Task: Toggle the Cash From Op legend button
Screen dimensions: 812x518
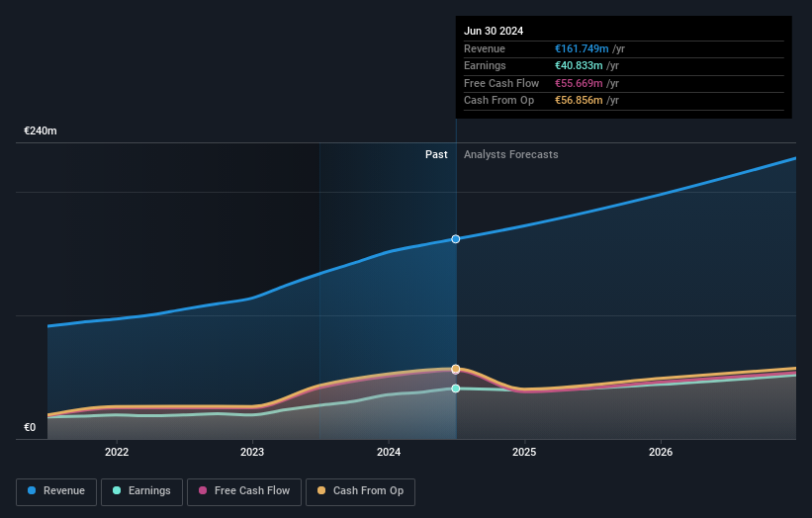Action: pos(360,491)
